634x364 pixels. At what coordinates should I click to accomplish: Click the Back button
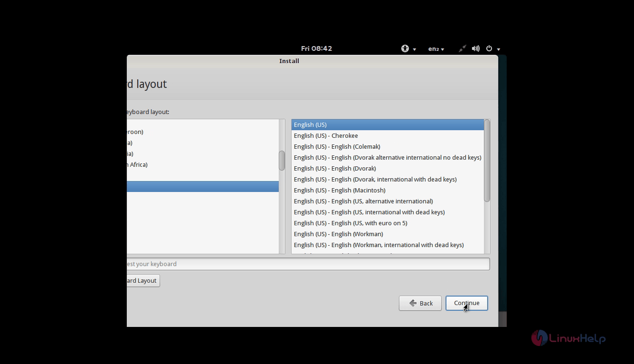[420, 303]
